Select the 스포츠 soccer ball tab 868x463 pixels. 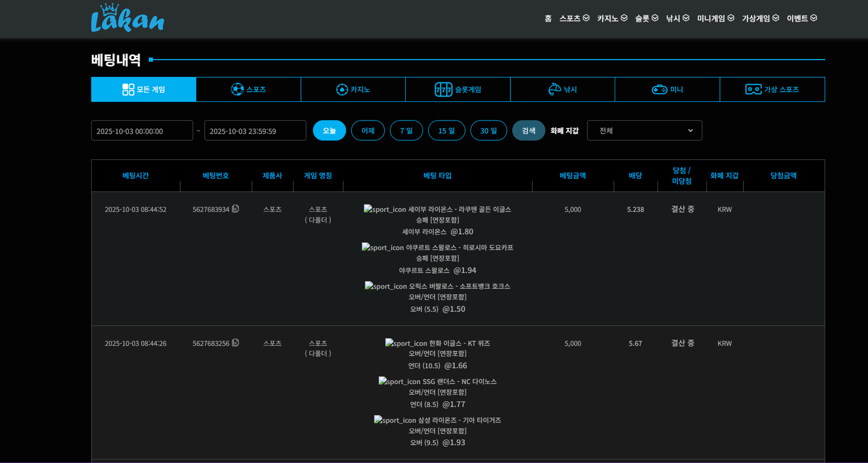pos(248,89)
